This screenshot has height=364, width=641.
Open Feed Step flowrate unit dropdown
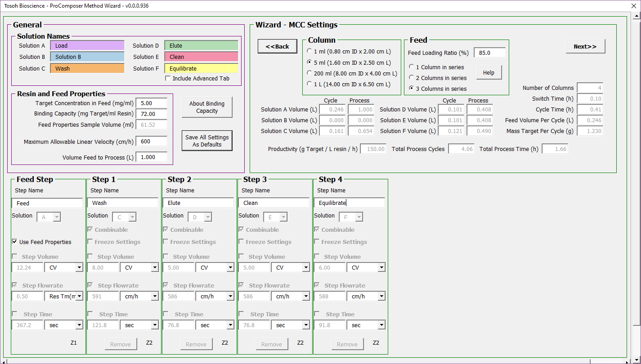click(79, 296)
